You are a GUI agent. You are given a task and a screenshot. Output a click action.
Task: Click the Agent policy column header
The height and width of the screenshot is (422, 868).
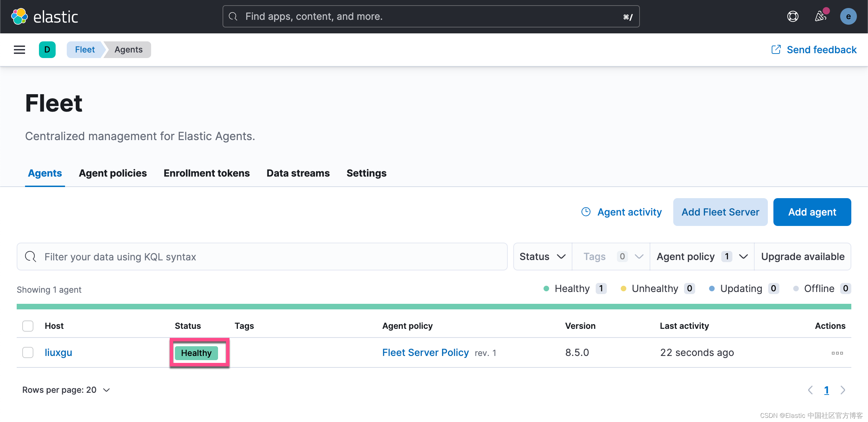[408, 326]
